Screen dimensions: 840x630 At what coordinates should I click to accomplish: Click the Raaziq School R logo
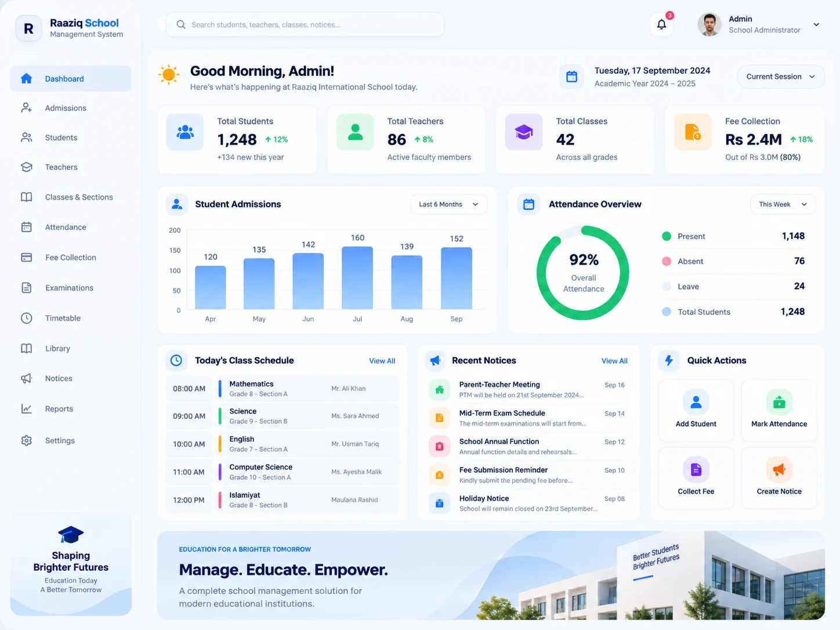click(x=28, y=28)
